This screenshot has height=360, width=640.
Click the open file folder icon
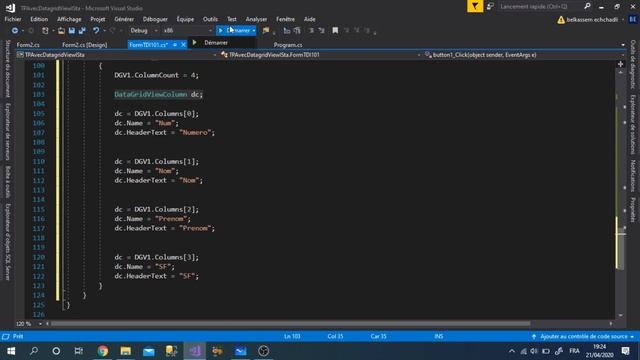pyautogui.click(x=61, y=31)
